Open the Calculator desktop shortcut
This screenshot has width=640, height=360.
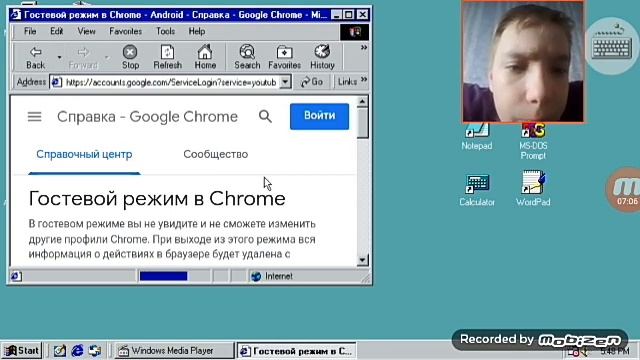click(x=477, y=190)
